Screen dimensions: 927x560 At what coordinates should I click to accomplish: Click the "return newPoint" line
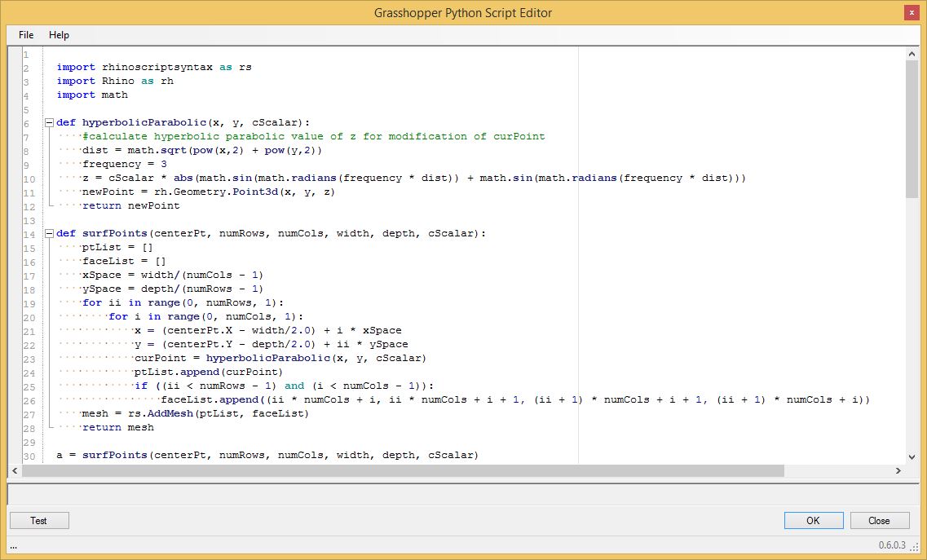pyautogui.click(x=131, y=205)
